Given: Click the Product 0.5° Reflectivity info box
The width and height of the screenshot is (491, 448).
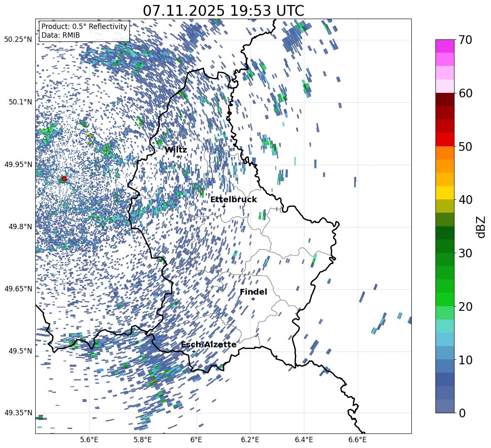Looking at the screenshot, I should (x=84, y=31).
